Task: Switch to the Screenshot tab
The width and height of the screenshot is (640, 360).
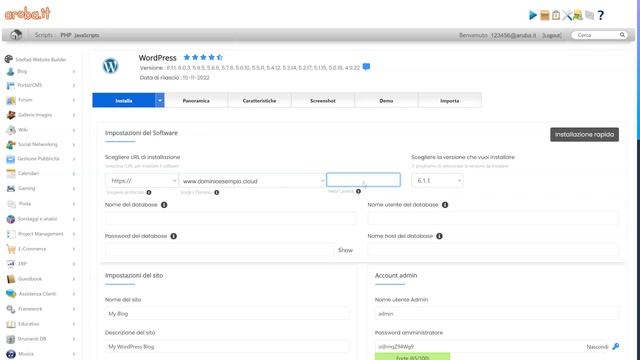Action: click(323, 100)
